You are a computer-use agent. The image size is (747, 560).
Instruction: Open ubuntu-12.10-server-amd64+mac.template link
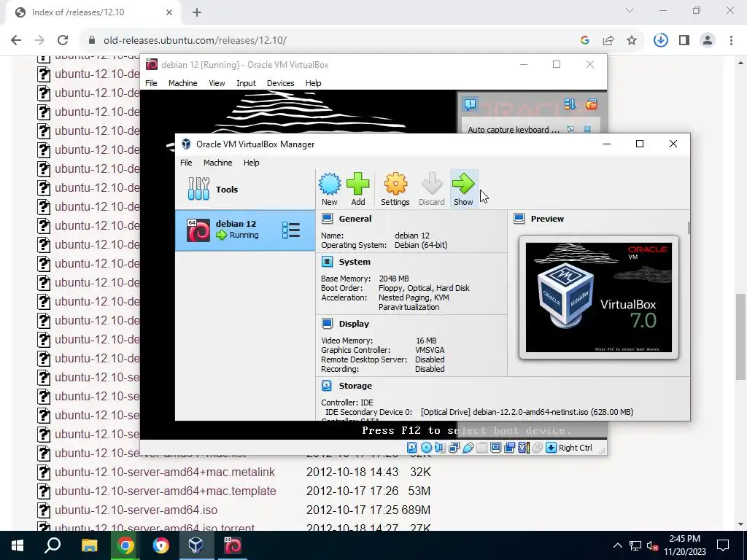pos(166,491)
